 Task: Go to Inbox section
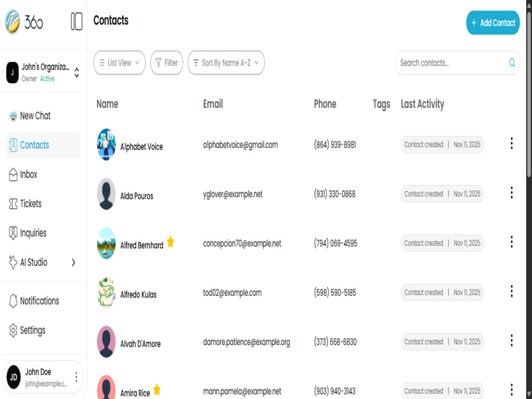click(x=44, y=174)
